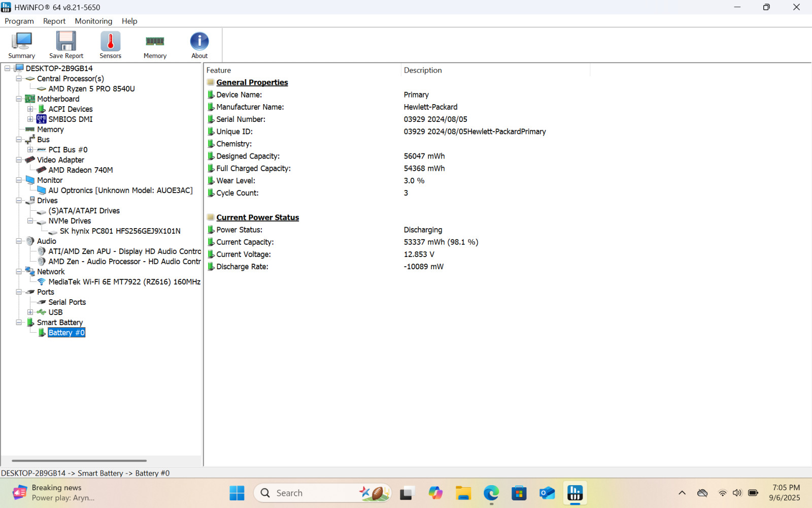Open the Sensors thermometer icon

click(x=110, y=45)
